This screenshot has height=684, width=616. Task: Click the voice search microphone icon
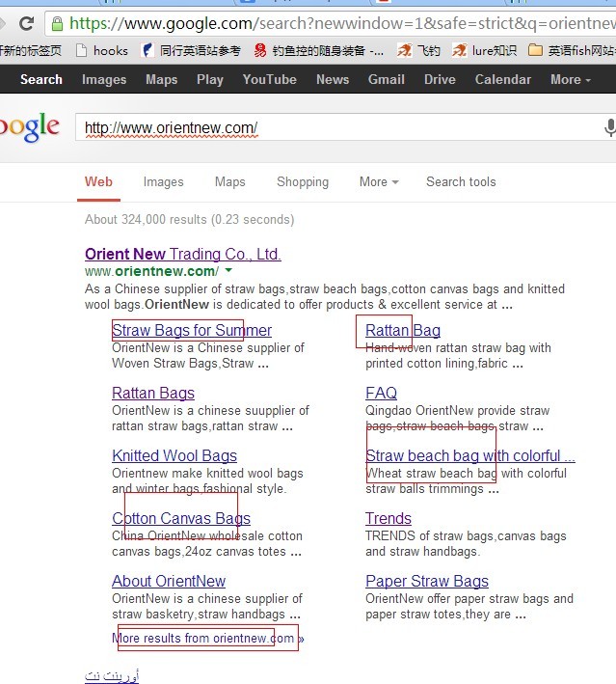610,127
